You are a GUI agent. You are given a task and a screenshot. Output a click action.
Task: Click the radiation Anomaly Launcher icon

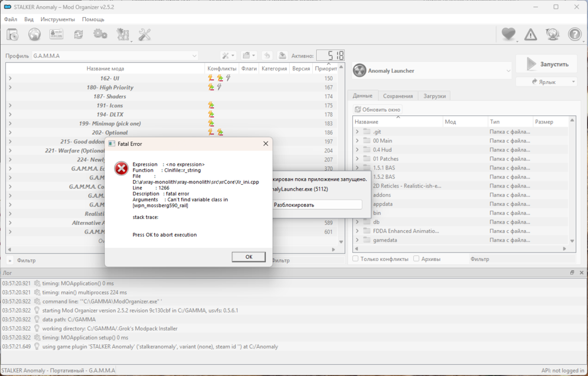359,71
